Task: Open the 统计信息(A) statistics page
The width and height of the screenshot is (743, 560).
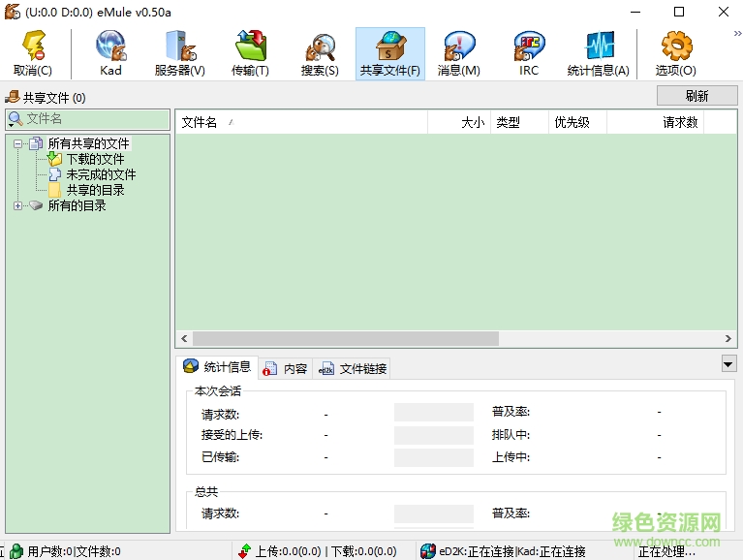Action: point(598,53)
